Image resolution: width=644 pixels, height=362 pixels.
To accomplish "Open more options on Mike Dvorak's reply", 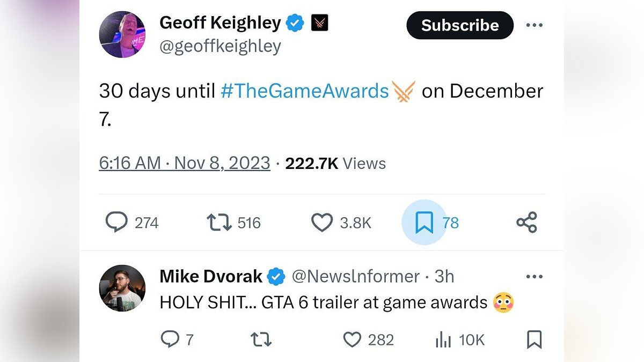I will 534,277.
